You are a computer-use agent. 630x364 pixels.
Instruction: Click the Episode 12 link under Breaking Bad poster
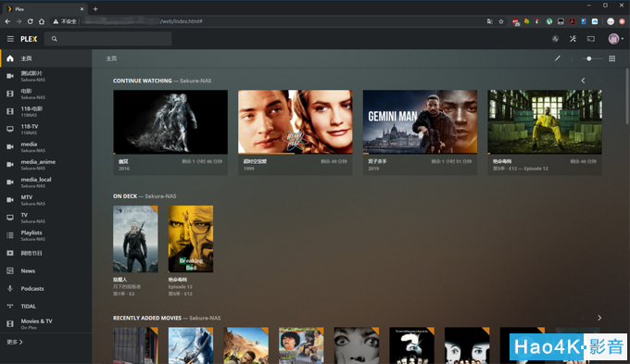point(180,287)
